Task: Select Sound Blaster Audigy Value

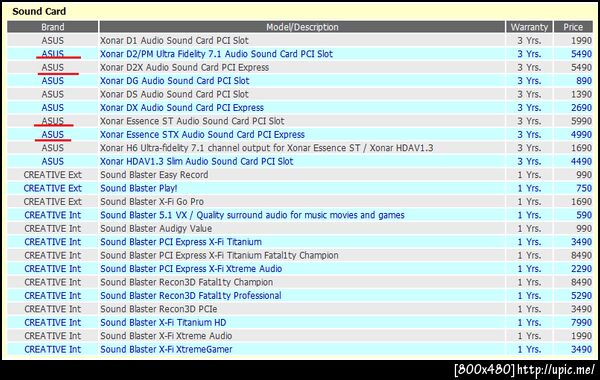Action: tap(156, 228)
